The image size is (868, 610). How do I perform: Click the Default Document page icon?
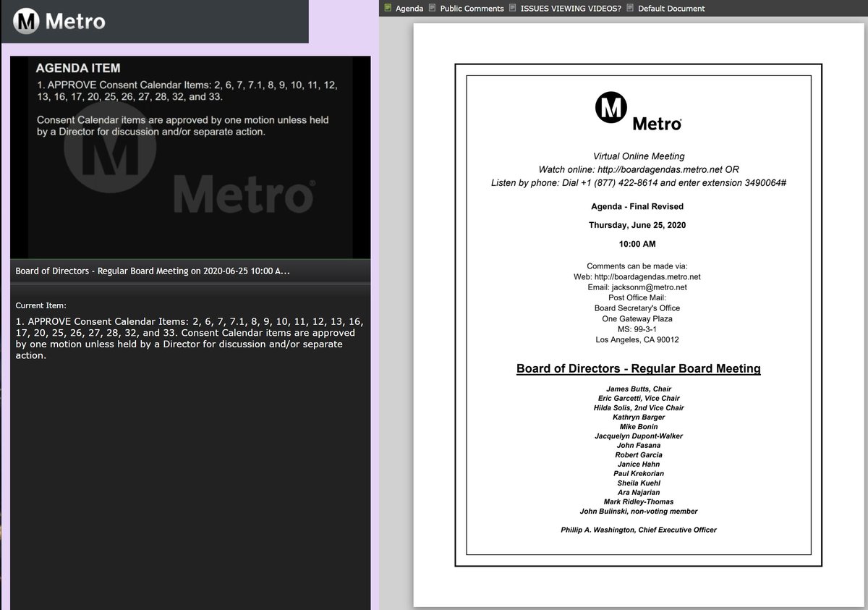631,8
